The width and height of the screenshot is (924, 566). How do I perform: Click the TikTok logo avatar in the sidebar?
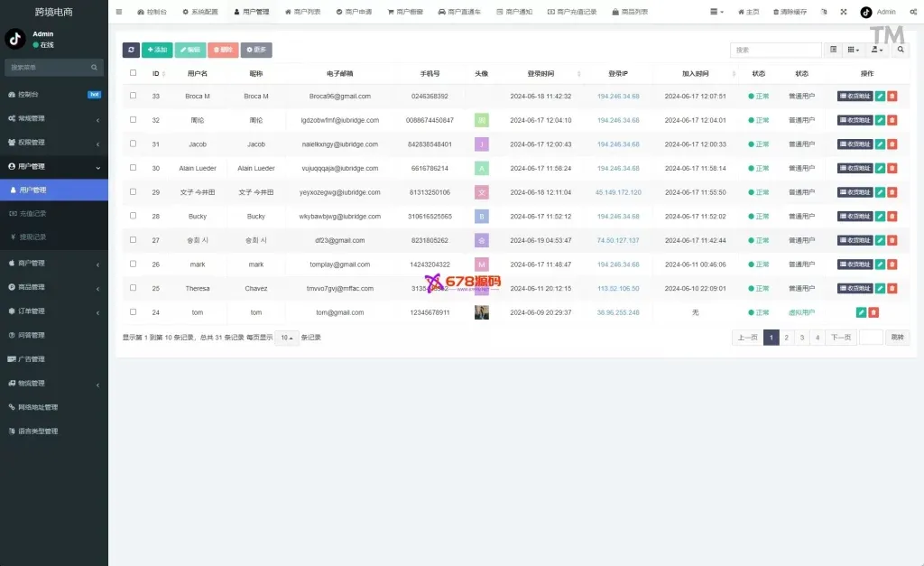coord(14,39)
